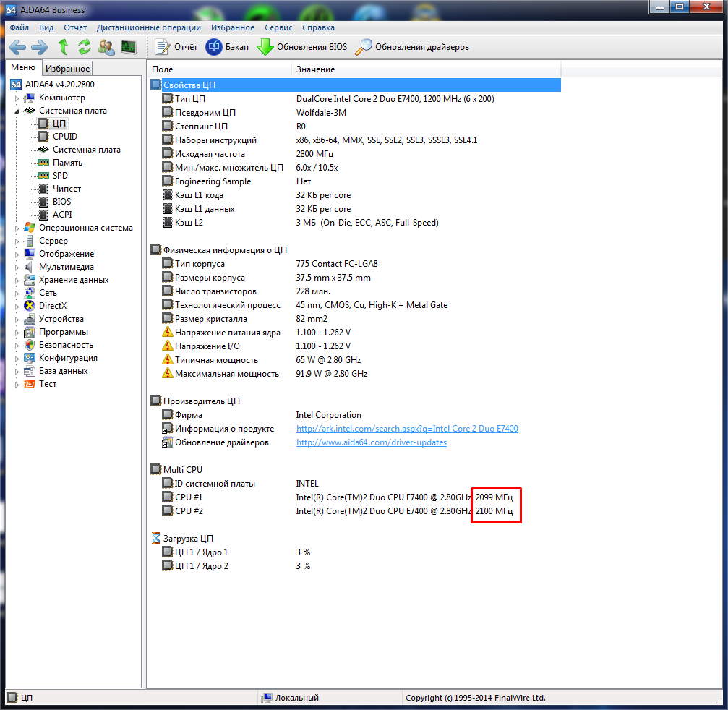Expand the Хранение данных node
This screenshot has width=728, height=710.
[17, 280]
